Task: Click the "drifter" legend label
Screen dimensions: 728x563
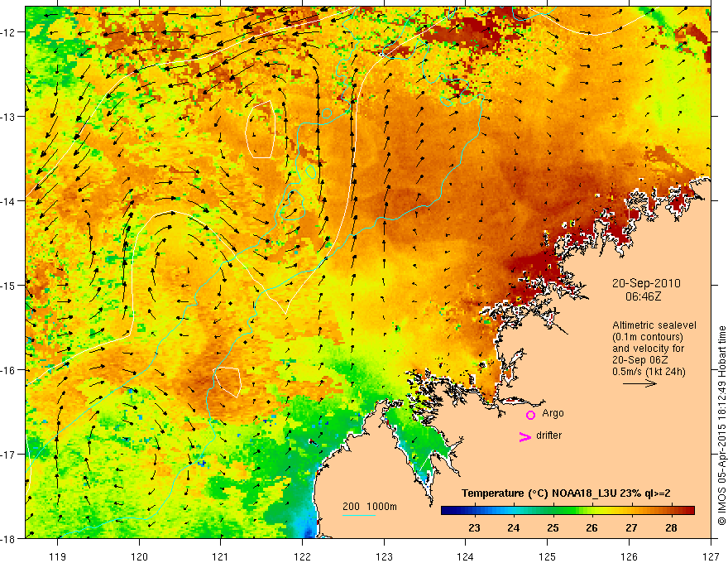Action: click(548, 435)
